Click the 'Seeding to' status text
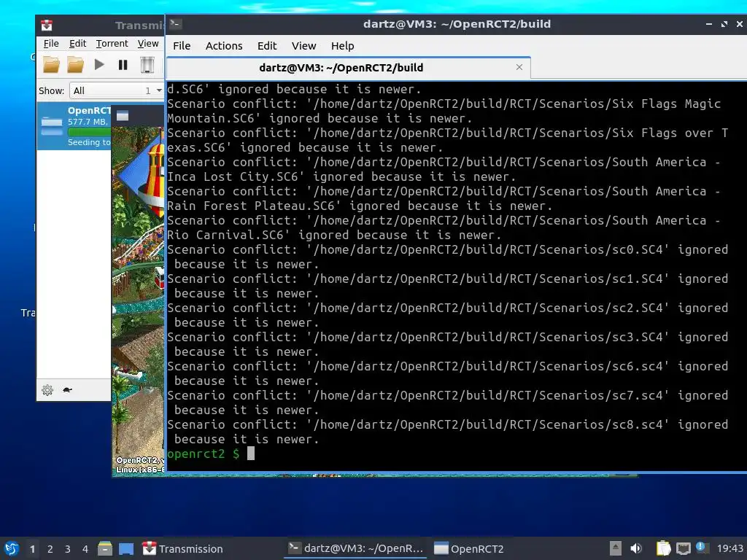The image size is (747, 560). click(89, 142)
